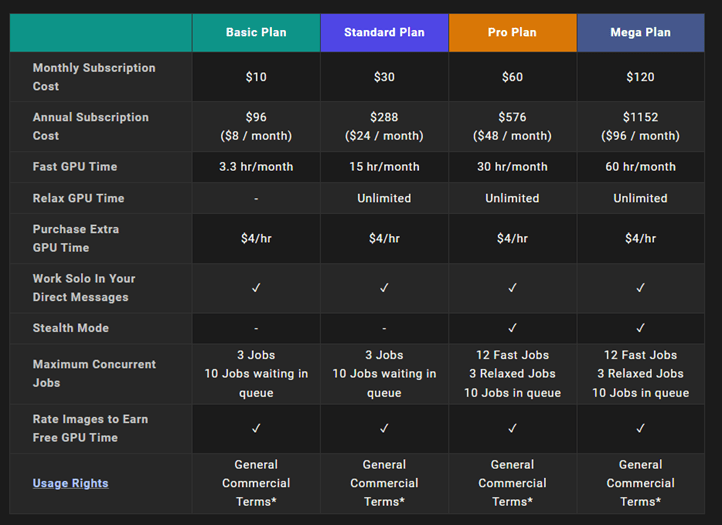
Task: Click the Mega Plan checkmark for Work Solo
Action: 640,288
